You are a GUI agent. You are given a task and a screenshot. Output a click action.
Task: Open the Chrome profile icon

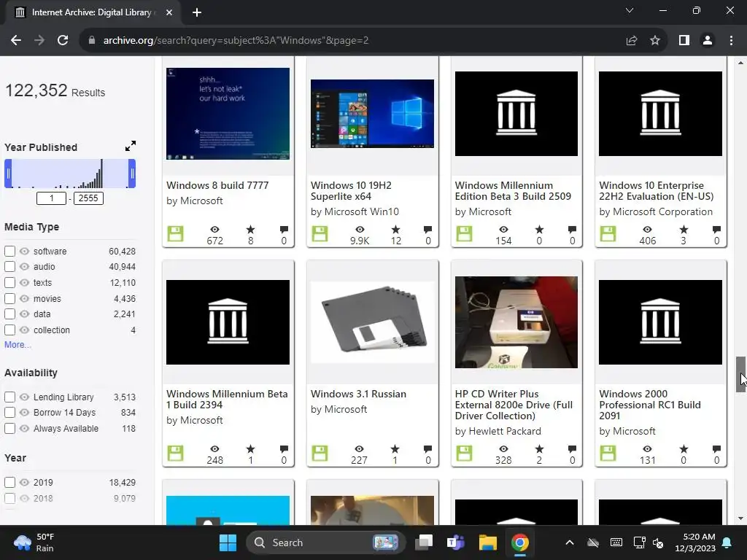pyautogui.click(x=708, y=41)
